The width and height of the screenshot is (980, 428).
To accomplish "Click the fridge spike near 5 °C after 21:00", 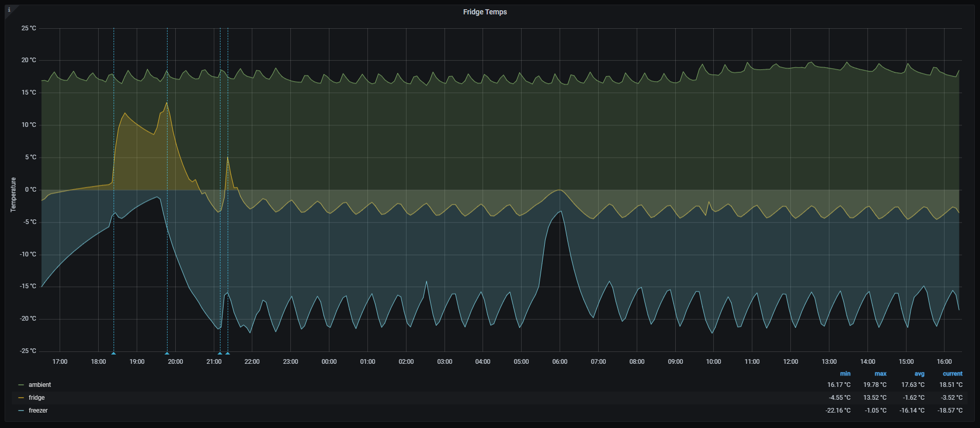I will pyautogui.click(x=228, y=157).
